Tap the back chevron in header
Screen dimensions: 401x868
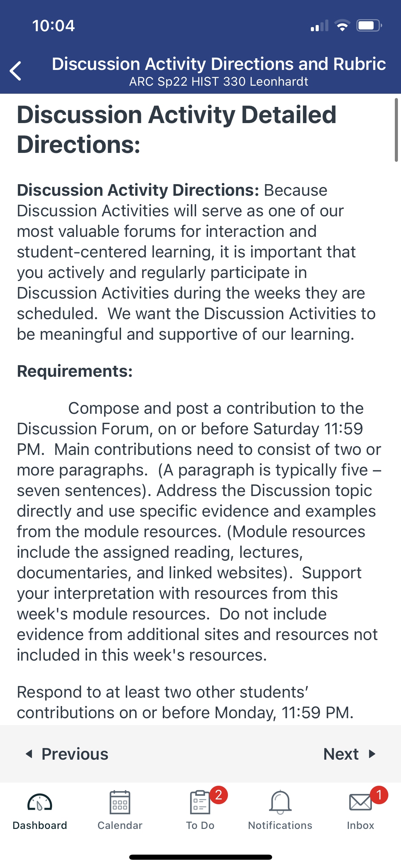click(15, 71)
